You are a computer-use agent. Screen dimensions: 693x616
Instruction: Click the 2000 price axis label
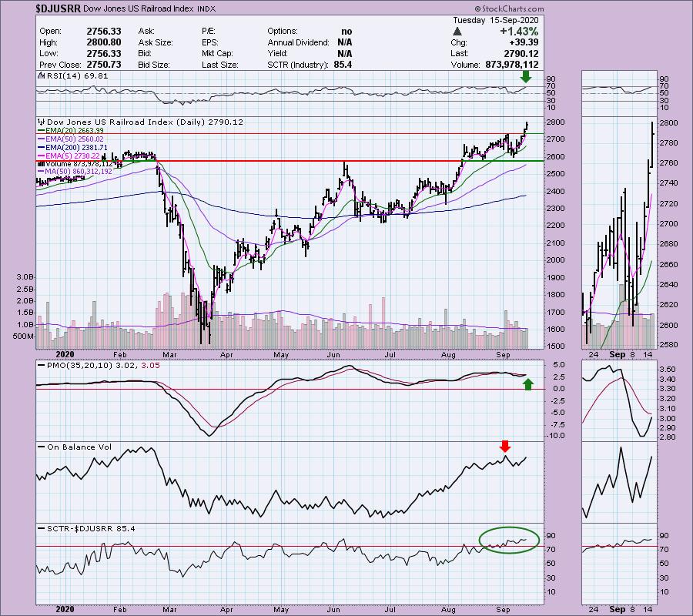pyautogui.click(x=556, y=259)
